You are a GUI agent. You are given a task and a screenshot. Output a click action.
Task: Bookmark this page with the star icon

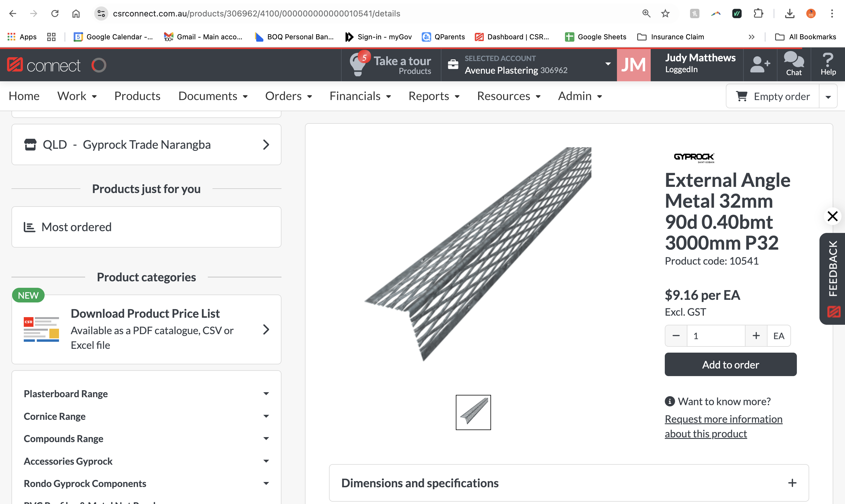(665, 13)
